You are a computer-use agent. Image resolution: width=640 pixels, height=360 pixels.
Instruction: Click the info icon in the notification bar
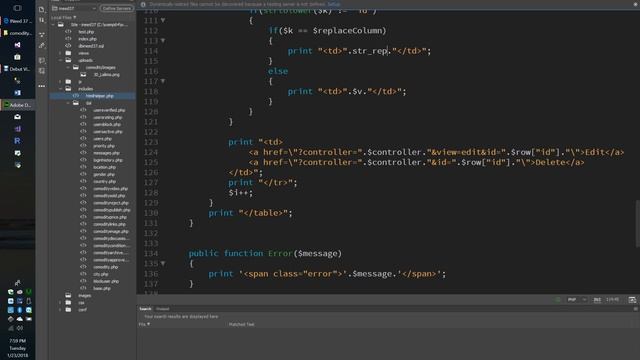click(x=143, y=4)
